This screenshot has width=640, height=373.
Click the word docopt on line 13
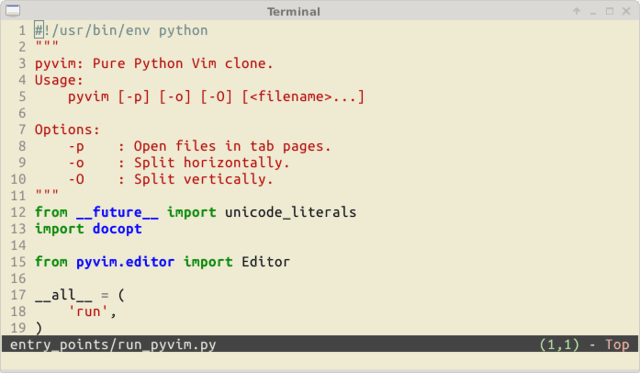click(x=117, y=229)
